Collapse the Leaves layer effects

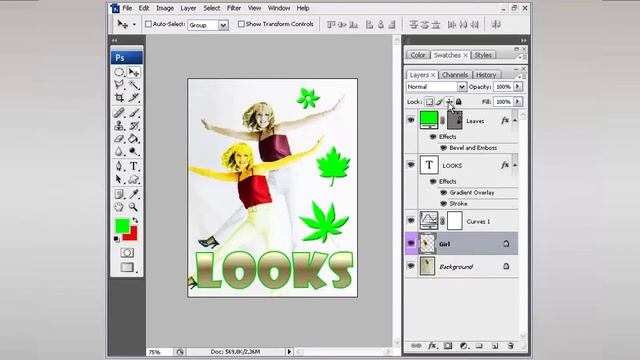point(515,120)
